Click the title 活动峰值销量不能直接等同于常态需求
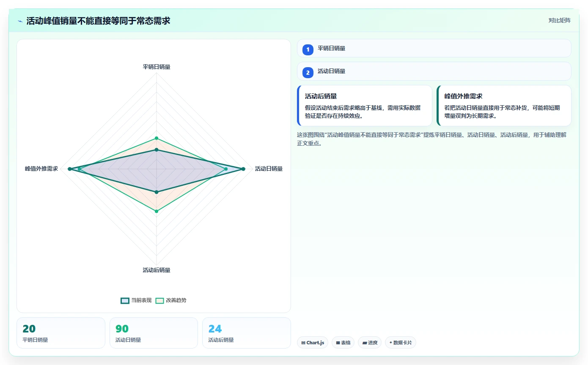The width and height of the screenshot is (588, 365). 98,21
